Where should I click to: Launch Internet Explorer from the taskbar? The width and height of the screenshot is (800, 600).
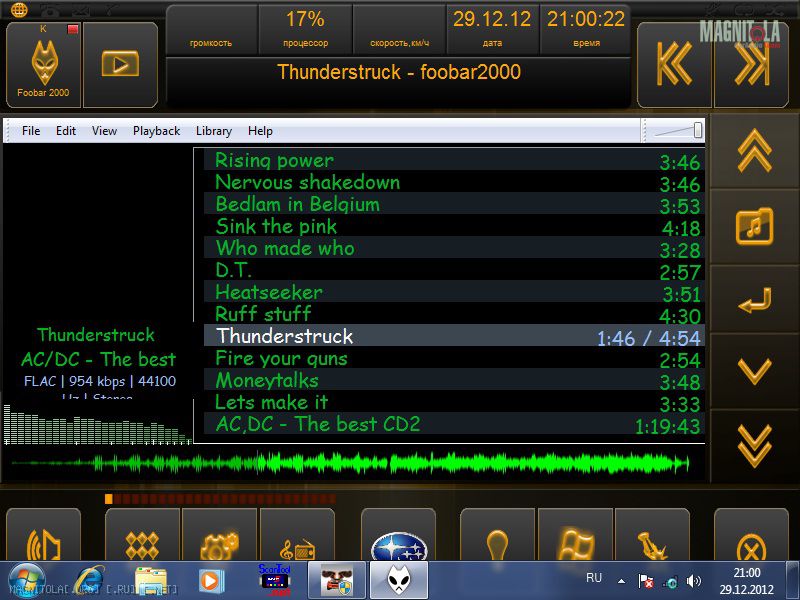tap(89, 581)
